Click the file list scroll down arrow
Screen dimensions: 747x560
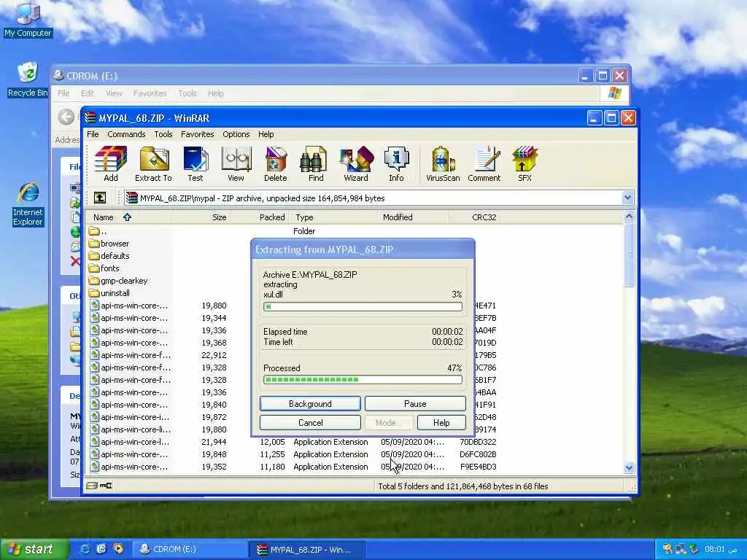[x=629, y=467]
